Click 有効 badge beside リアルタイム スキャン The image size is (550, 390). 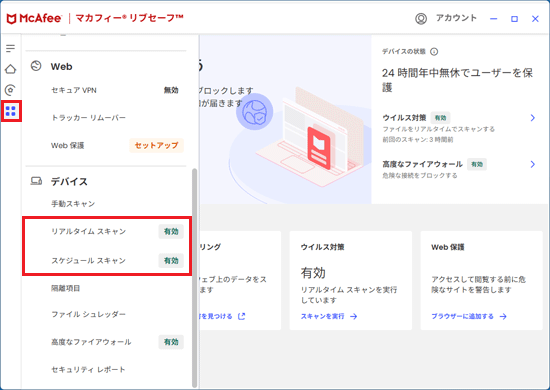click(x=171, y=231)
